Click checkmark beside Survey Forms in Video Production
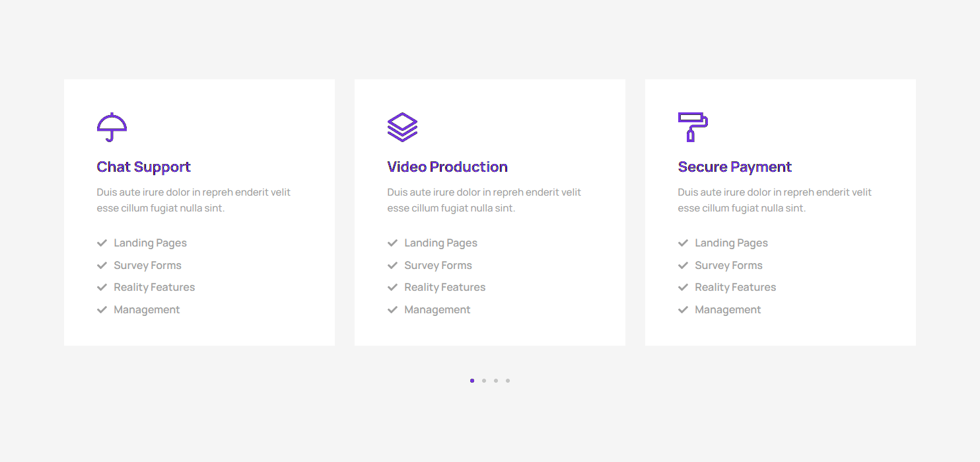Image resolution: width=980 pixels, height=462 pixels. (393, 266)
